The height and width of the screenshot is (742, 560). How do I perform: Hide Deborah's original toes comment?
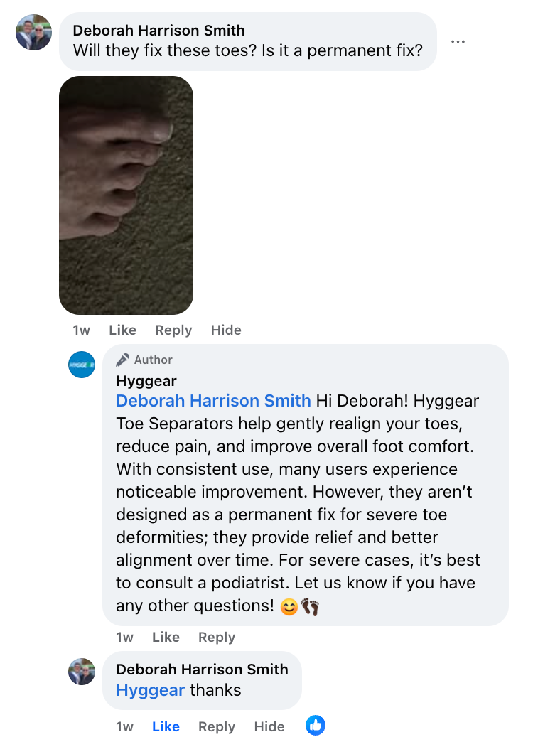[226, 330]
